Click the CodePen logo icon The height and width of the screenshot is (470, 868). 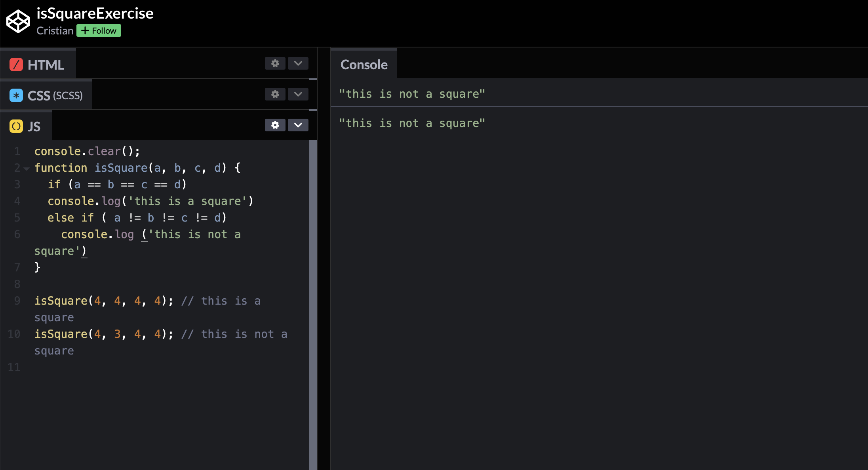click(17, 21)
